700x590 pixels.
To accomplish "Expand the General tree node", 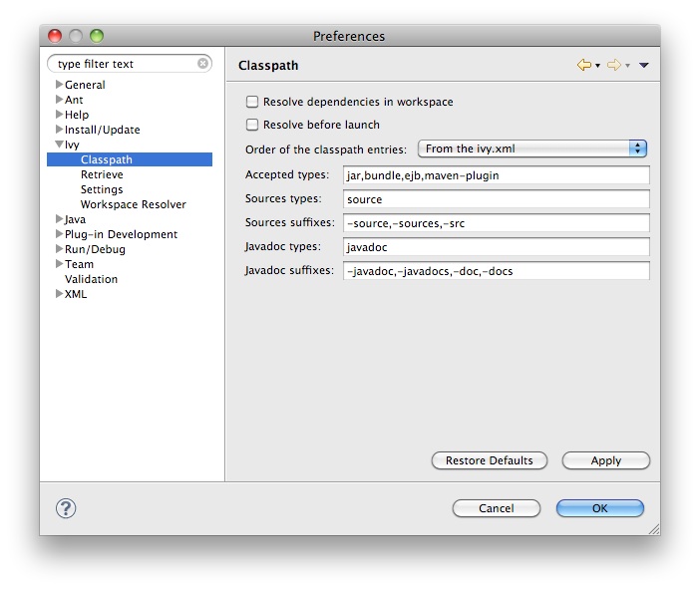I will 59,85.
